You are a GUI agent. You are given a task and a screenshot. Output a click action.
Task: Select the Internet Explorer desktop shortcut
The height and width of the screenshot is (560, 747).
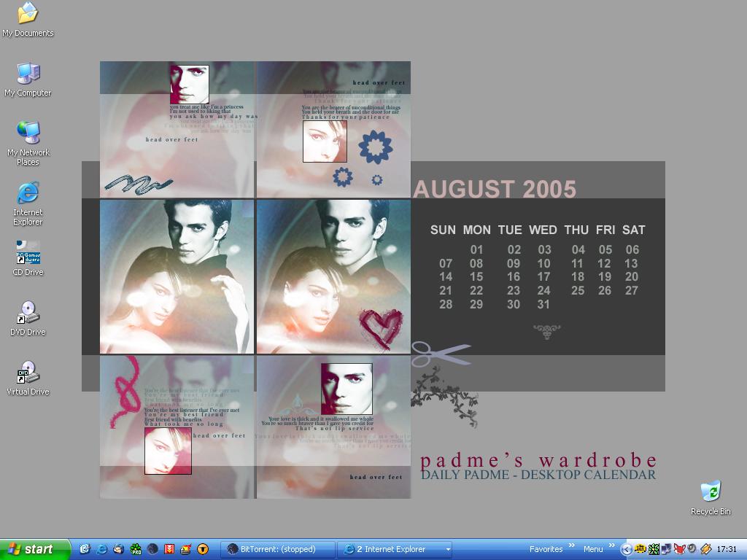tap(28, 194)
